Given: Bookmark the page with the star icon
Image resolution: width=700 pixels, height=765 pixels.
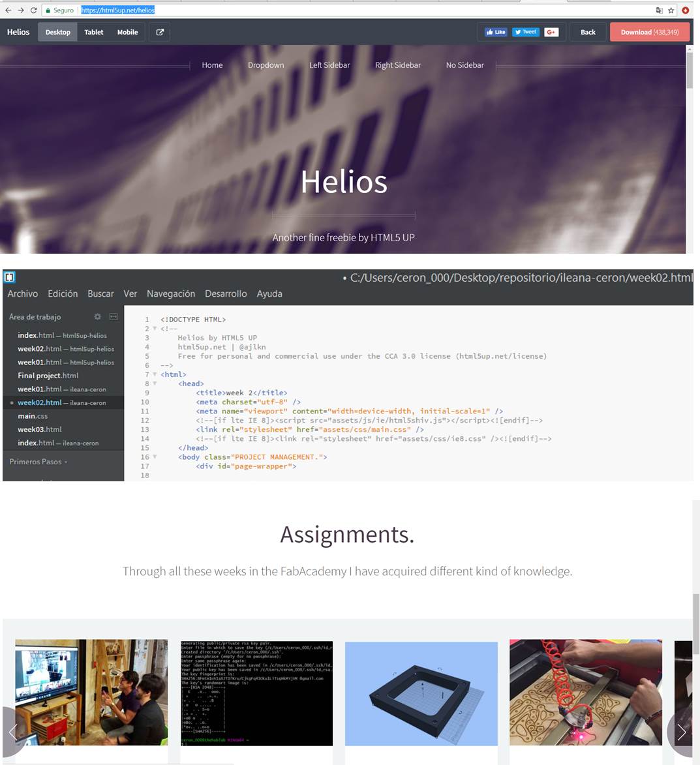Looking at the screenshot, I should coord(671,10).
